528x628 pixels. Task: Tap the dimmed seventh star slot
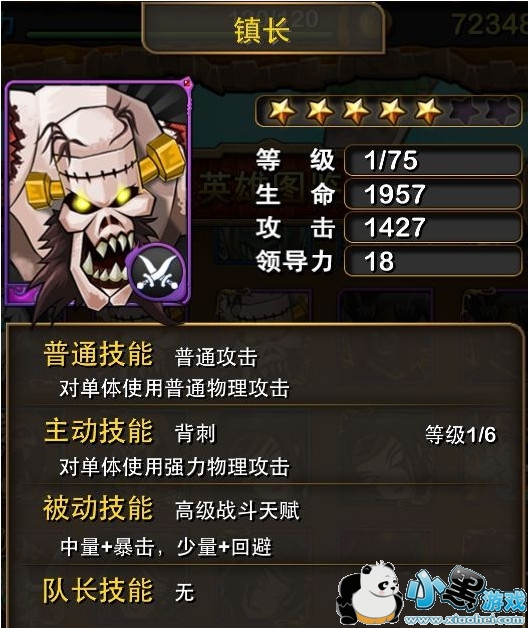point(501,111)
